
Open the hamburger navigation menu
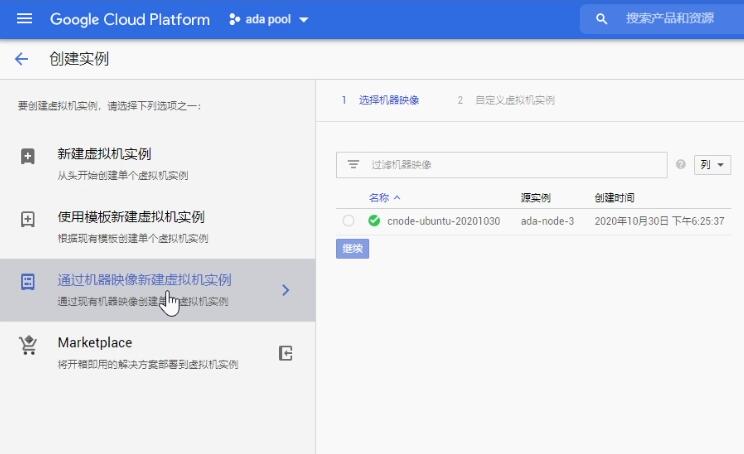tap(24, 19)
